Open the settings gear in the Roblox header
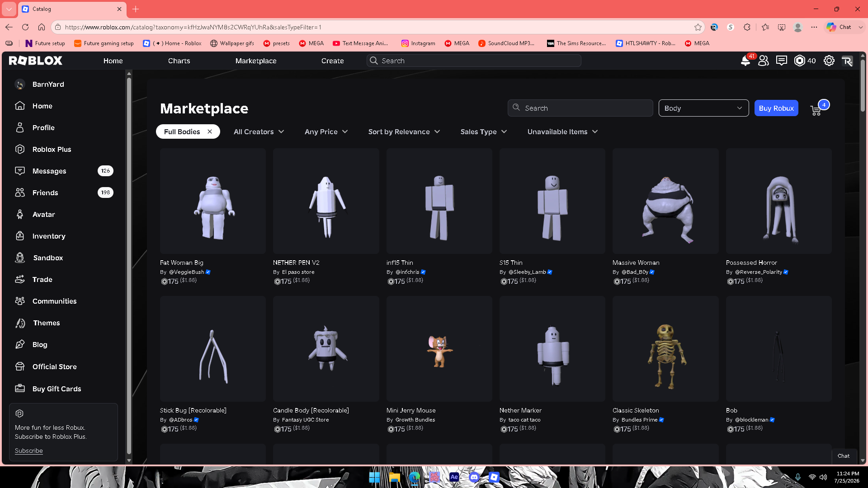868x488 pixels. [x=829, y=61]
